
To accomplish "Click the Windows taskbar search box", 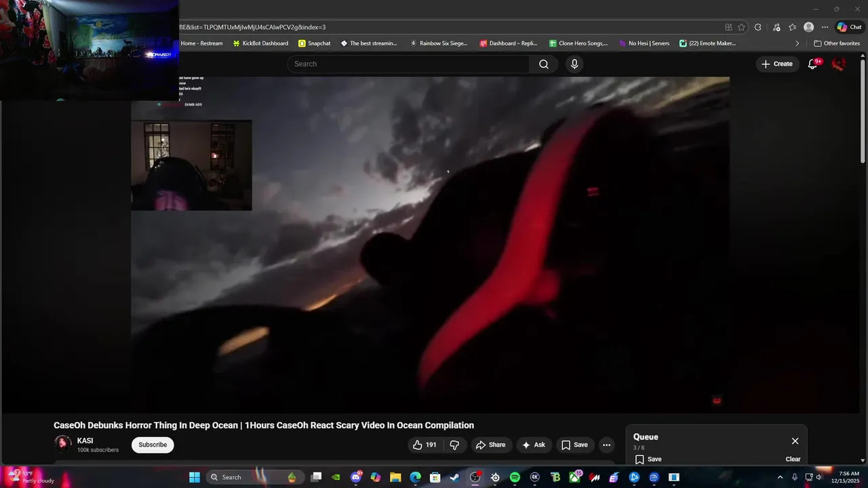I will (x=254, y=477).
